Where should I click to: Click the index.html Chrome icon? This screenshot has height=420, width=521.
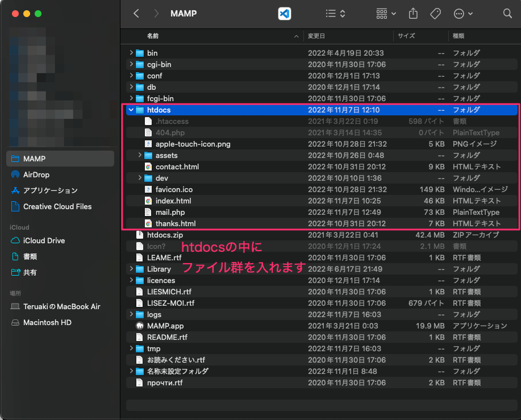[148, 201]
